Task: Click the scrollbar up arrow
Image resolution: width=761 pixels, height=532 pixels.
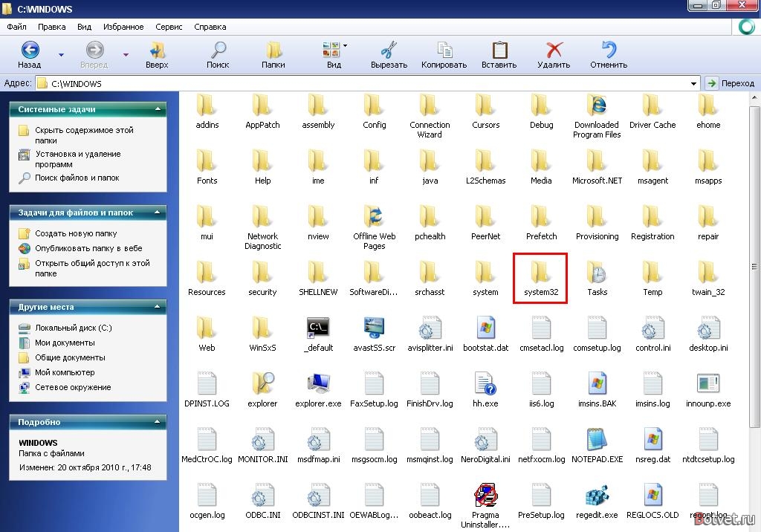Action: click(x=754, y=98)
